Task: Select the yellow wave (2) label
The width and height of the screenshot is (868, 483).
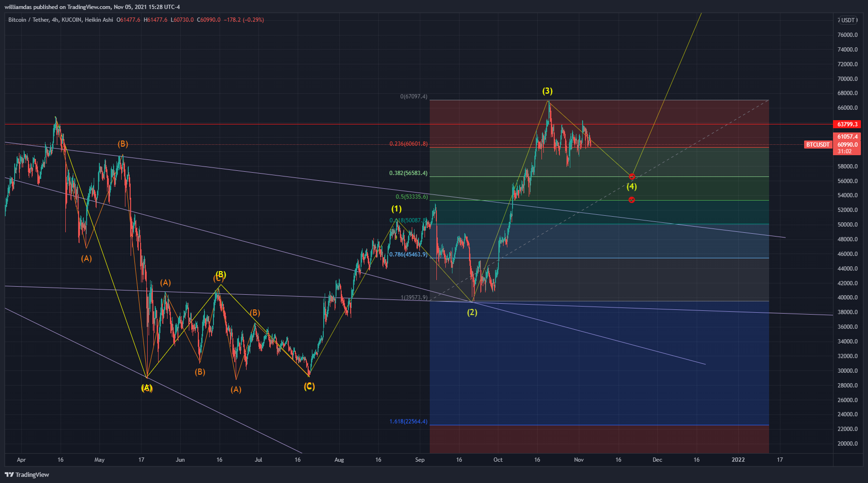Action: click(472, 312)
